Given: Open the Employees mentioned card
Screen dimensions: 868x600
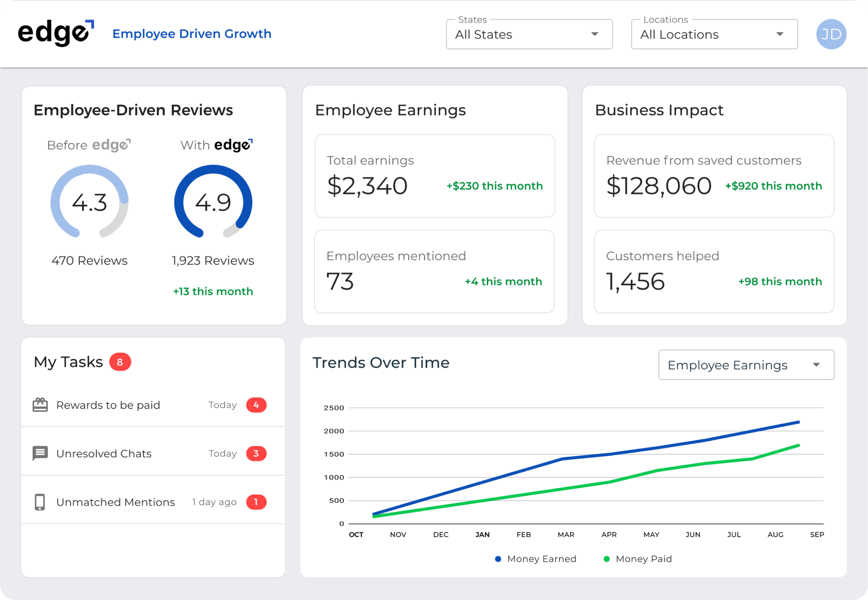Looking at the screenshot, I should (435, 271).
